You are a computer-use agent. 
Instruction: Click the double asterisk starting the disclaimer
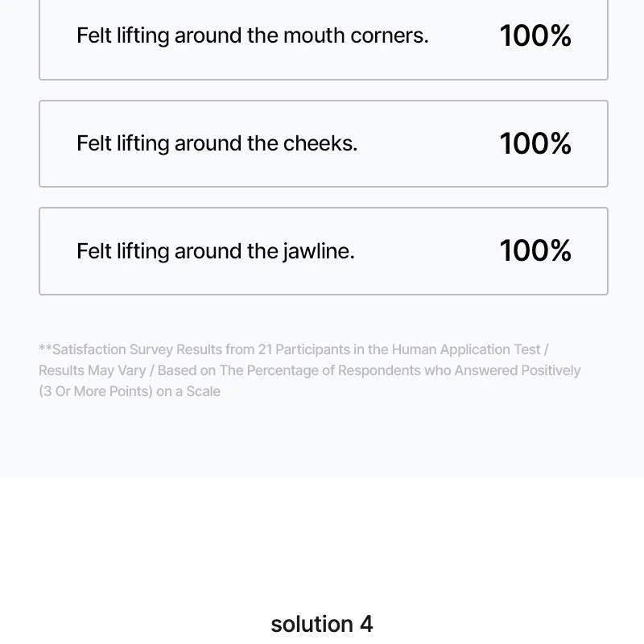[45, 349]
